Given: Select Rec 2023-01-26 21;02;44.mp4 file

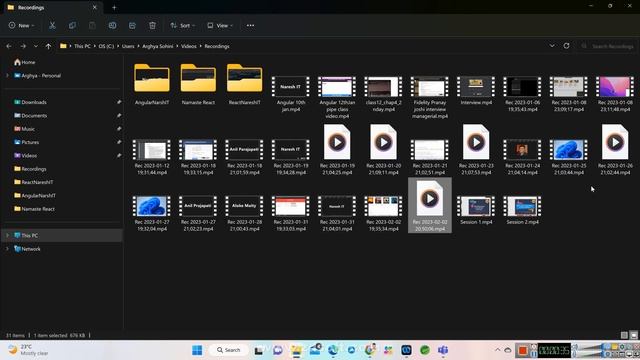Looking at the screenshot, I should tap(615, 149).
